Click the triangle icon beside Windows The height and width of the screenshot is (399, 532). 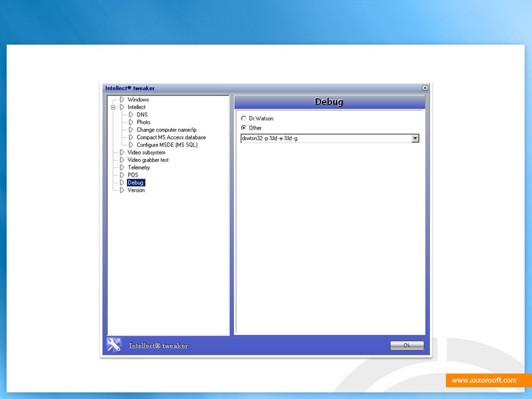pos(122,99)
